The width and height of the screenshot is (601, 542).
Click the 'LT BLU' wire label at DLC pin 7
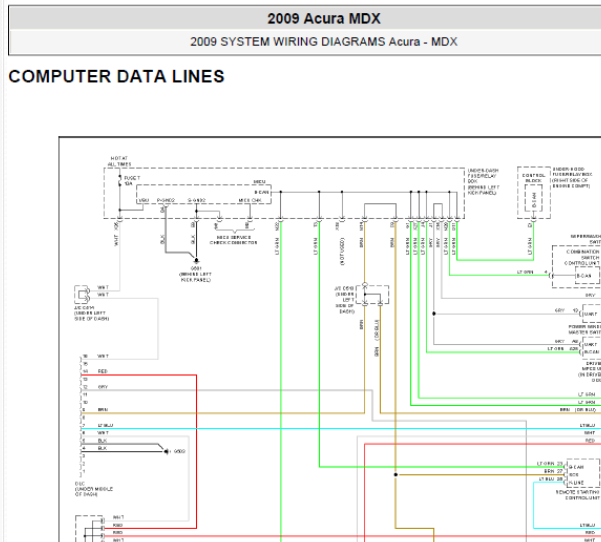pos(105,425)
